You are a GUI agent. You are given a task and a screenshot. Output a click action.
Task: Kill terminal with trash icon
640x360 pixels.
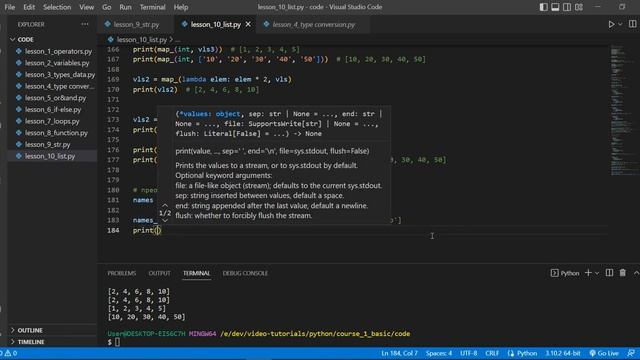(x=622, y=273)
